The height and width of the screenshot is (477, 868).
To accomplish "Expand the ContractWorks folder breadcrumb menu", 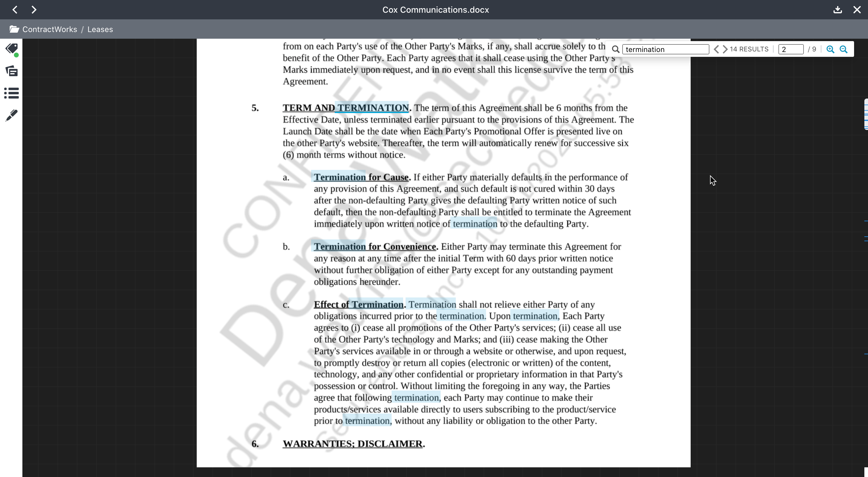I will tap(49, 29).
